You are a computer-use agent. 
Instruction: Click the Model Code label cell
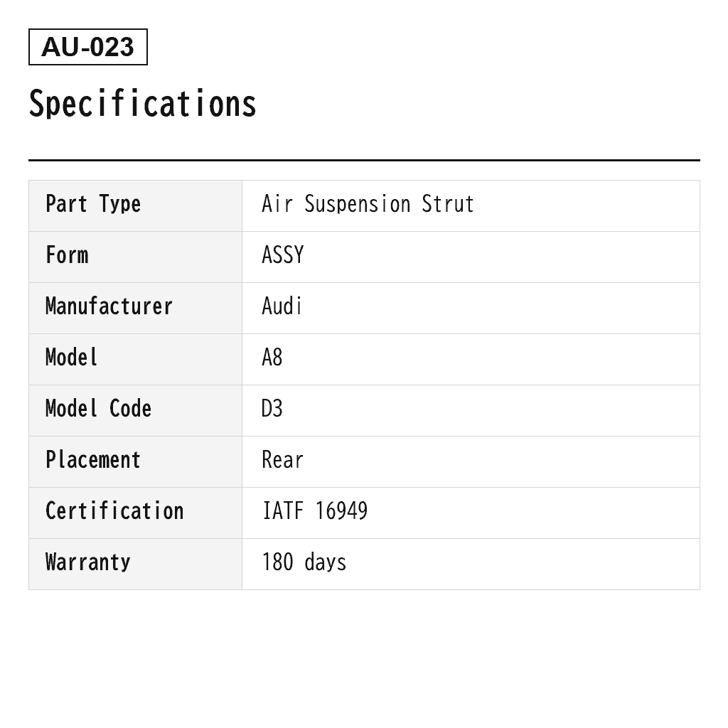pos(135,410)
